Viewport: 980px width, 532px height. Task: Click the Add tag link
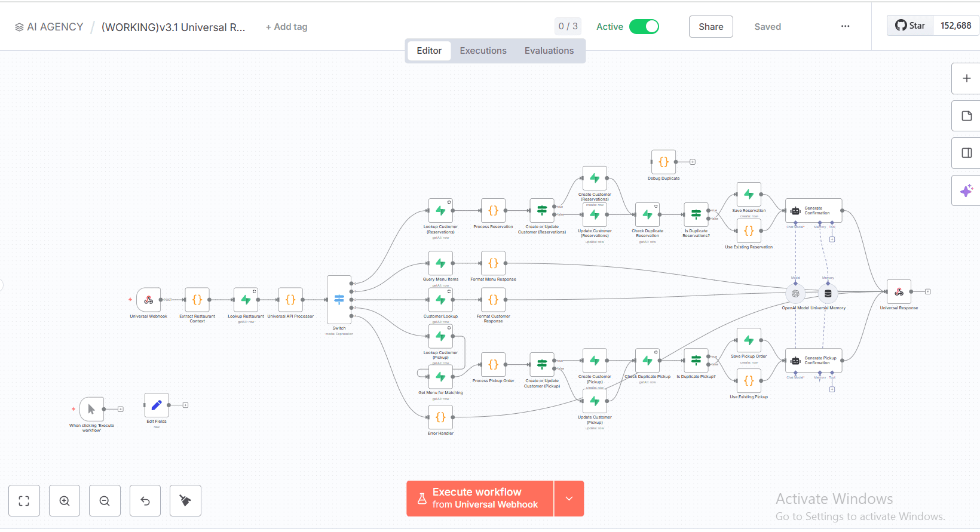[287, 27]
